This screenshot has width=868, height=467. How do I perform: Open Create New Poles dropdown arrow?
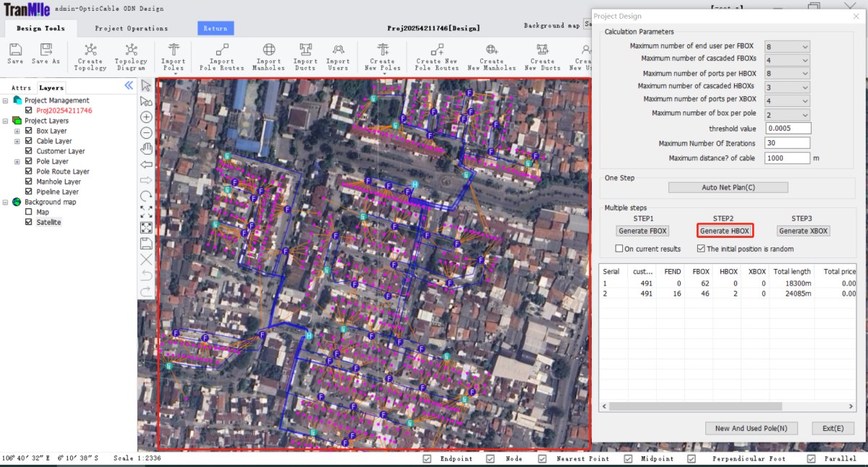(x=383, y=73)
